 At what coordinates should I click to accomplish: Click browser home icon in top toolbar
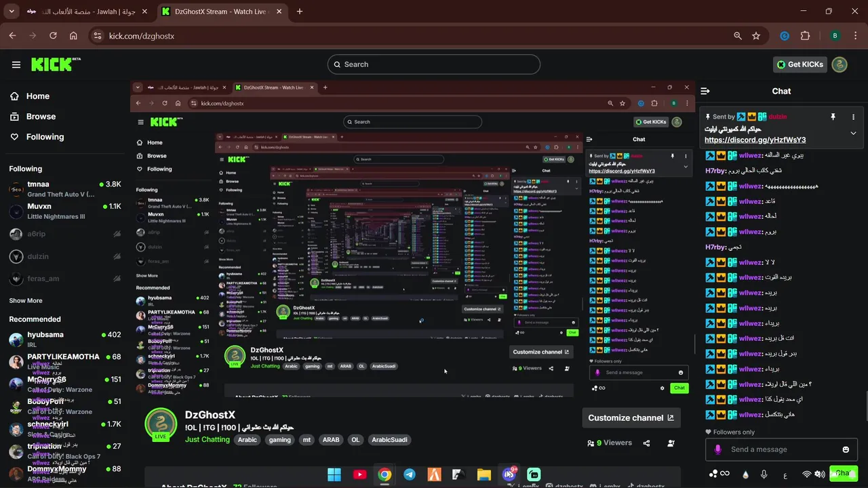pyautogui.click(x=73, y=36)
